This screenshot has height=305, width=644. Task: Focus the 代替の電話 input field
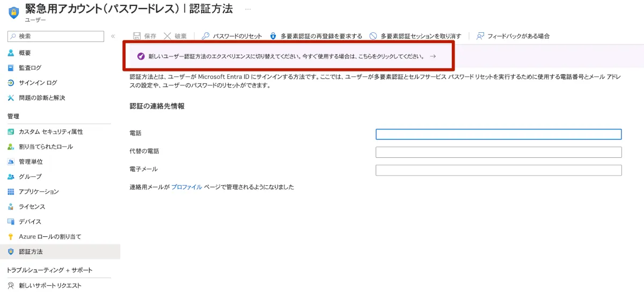click(x=499, y=152)
